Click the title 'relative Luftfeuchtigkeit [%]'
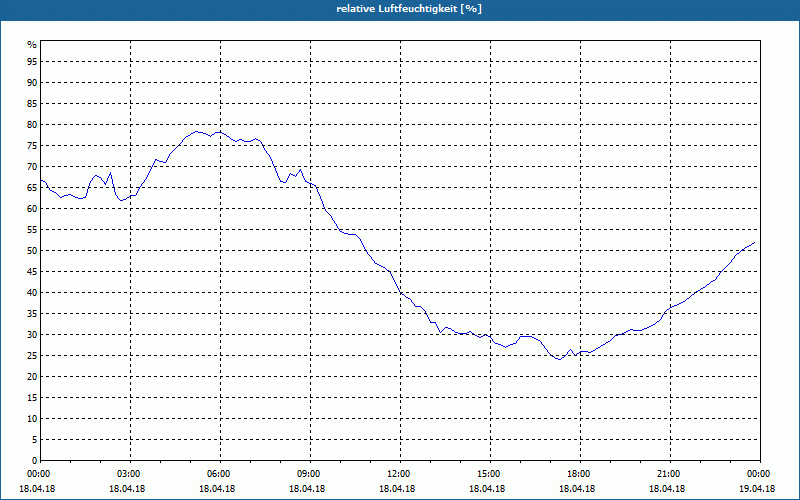The image size is (800, 500). point(409,9)
